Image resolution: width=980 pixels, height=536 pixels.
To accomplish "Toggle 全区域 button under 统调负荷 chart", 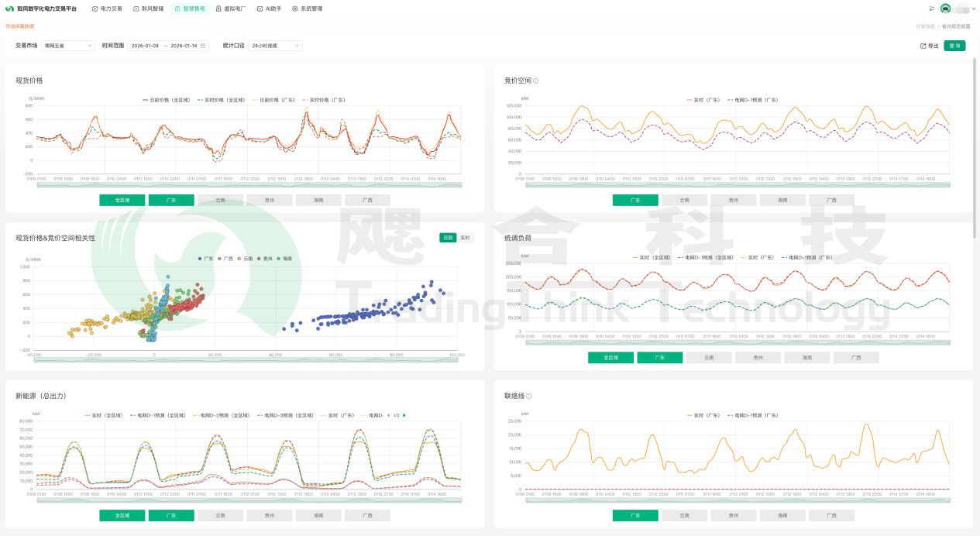I will [x=610, y=358].
